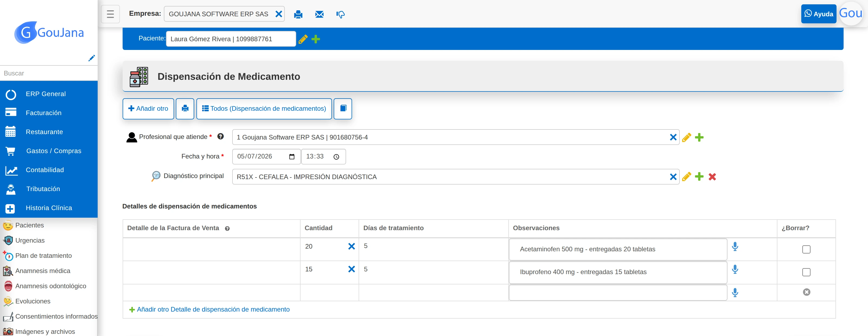Add new patient with green plus

tap(316, 39)
